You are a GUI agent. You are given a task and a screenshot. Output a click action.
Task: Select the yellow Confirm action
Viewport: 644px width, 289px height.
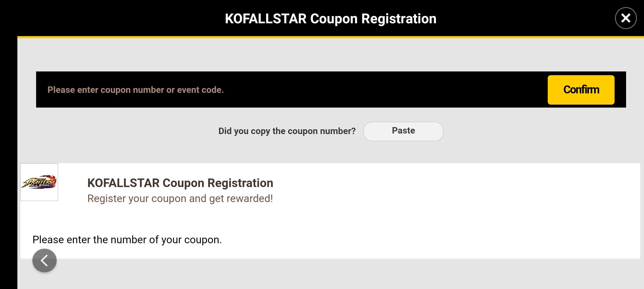click(x=581, y=90)
